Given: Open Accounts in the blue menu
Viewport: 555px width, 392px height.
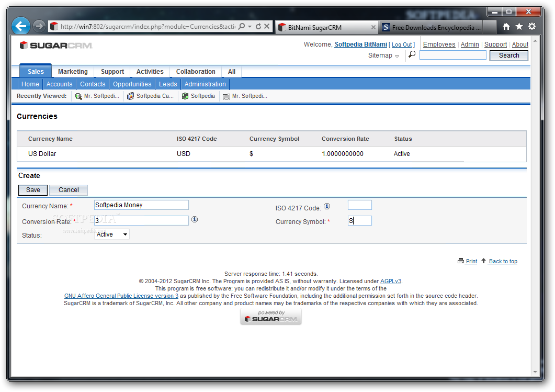Looking at the screenshot, I should pyautogui.click(x=59, y=84).
